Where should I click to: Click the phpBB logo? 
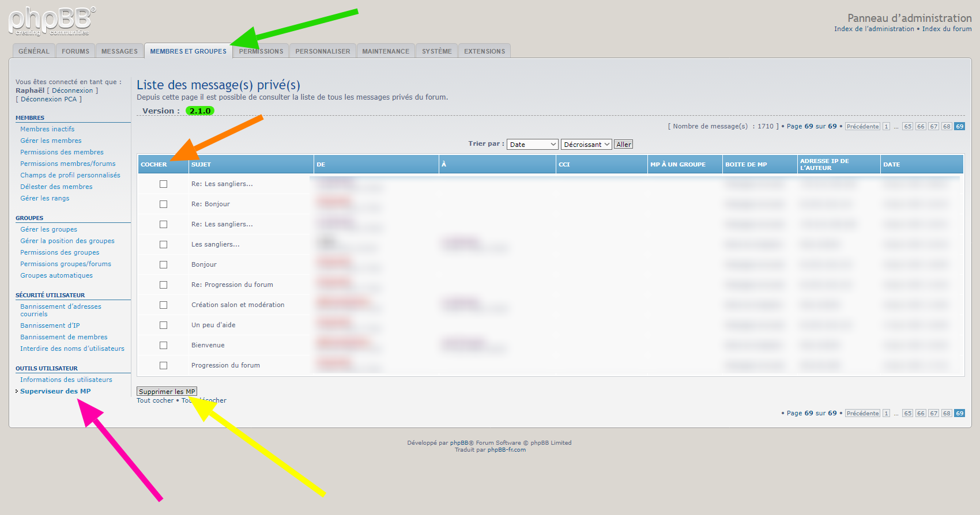click(x=52, y=21)
